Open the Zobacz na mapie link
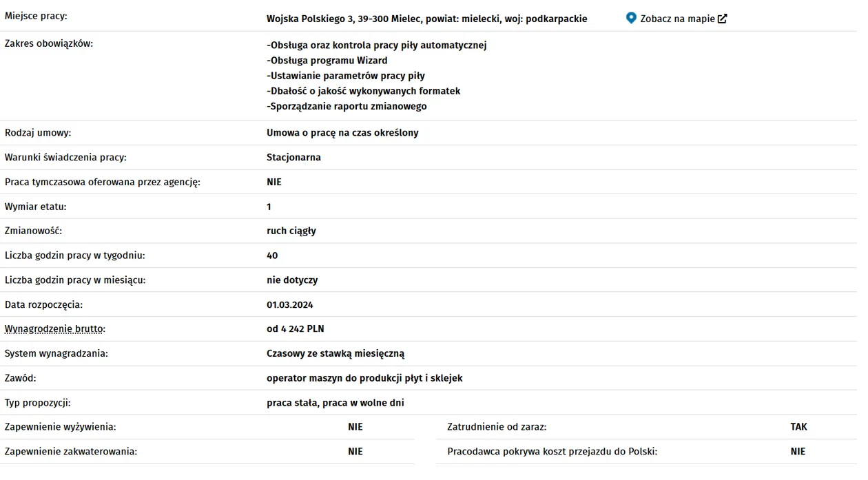This screenshot has height=480, width=868. click(x=678, y=19)
